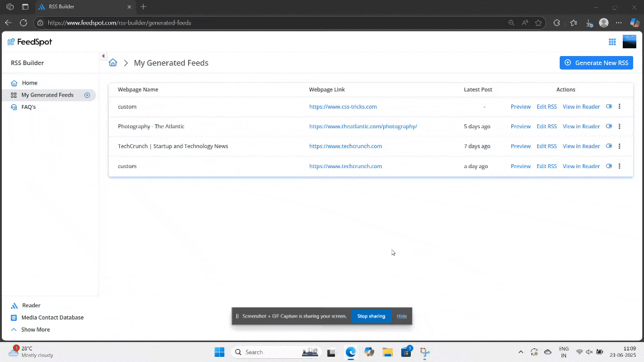Image resolution: width=644 pixels, height=362 pixels.
Task: Click the FeedSpot logo
Action: pos(30,42)
